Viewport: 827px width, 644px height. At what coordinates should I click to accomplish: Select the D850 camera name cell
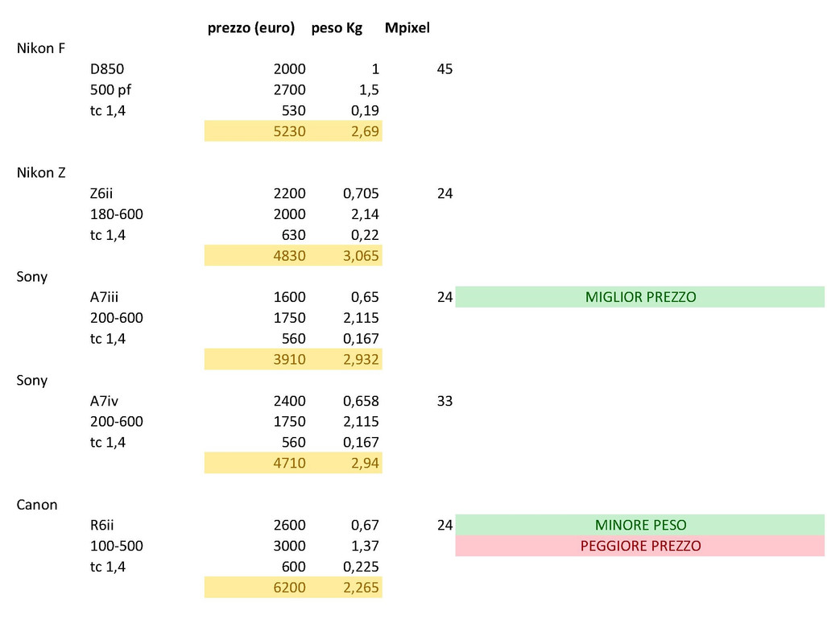(107, 69)
